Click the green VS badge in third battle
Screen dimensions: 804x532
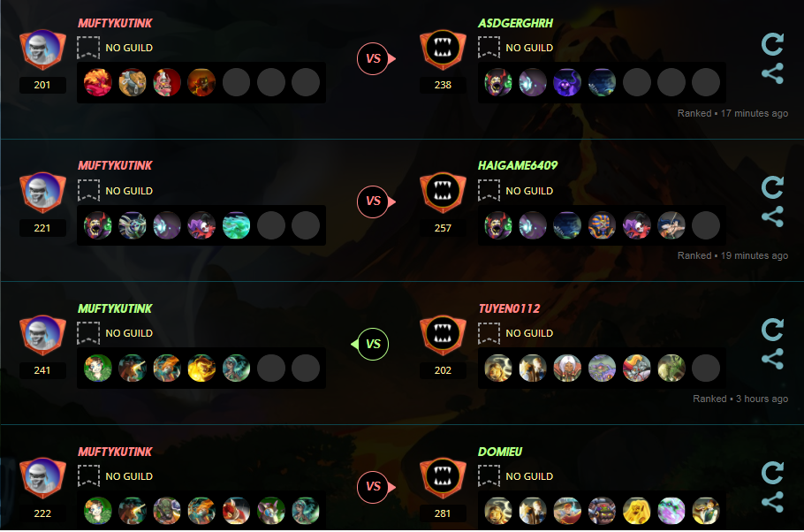coord(373,345)
